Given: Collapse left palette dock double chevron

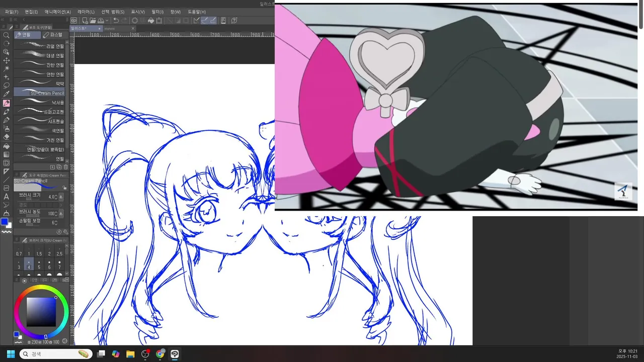Looking at the screenshot, I should 3,19.
